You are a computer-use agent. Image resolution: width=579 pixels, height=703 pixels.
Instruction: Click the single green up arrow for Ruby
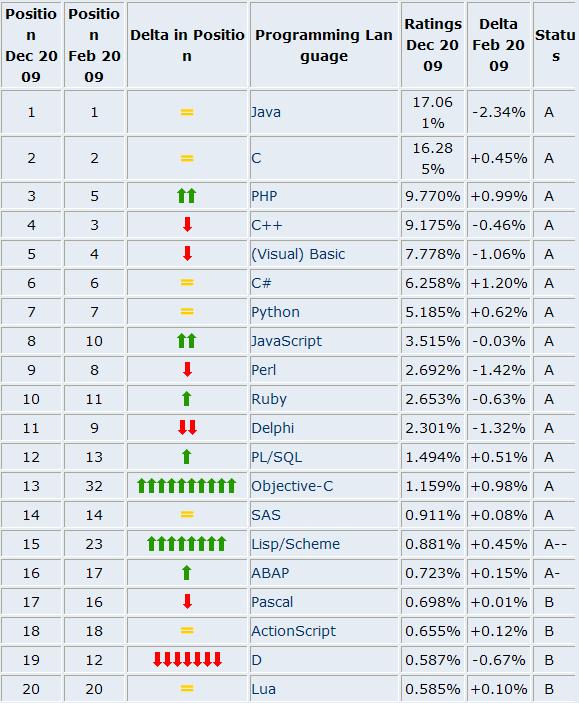187,399
